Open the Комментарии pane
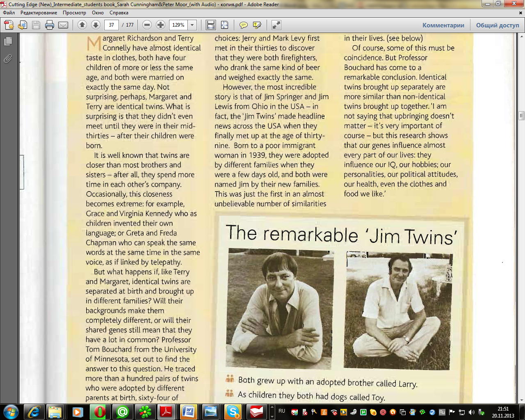 click(443, 25)
